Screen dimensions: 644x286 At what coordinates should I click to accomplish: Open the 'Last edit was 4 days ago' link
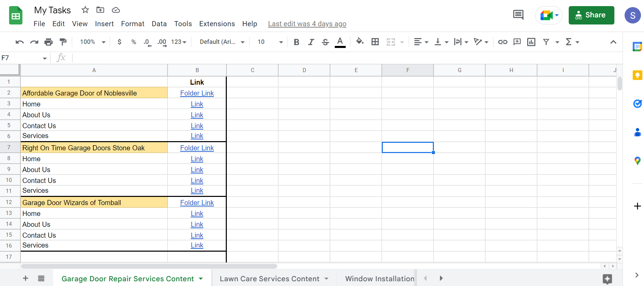[x=307, y=24]
